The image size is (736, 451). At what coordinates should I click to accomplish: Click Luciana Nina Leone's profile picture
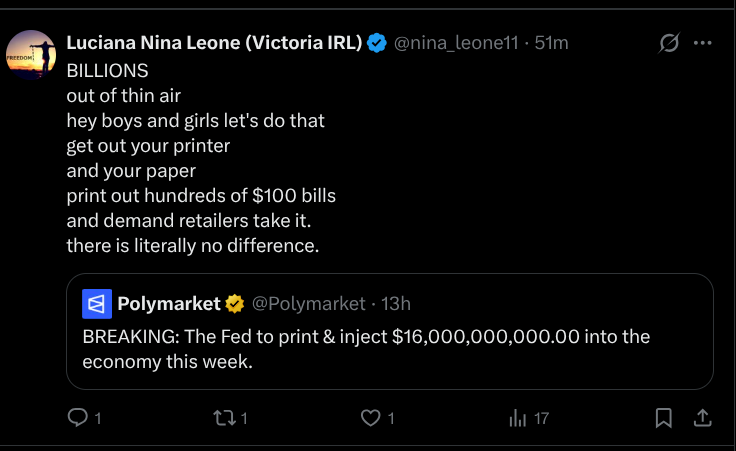click(x=28, y=53)
